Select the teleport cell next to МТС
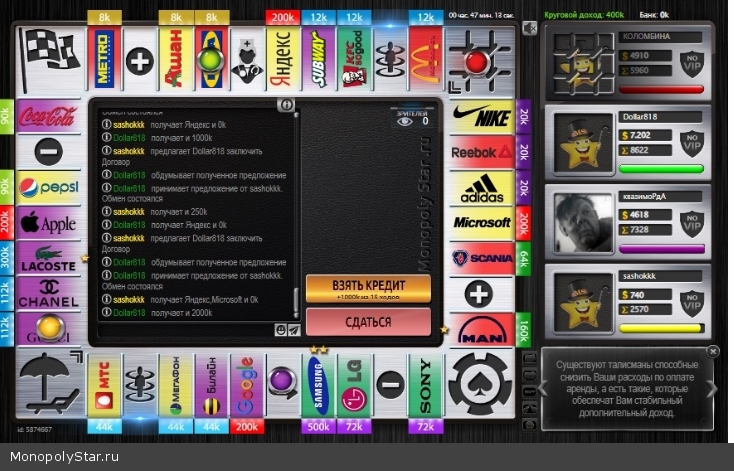Viewport: 734px width, 471px height. pos(139,385)
